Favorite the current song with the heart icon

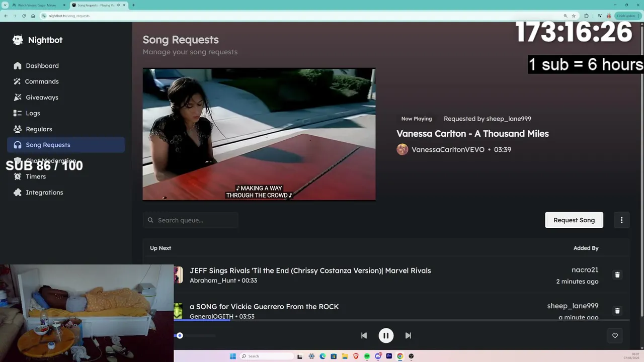pos(615,335)
